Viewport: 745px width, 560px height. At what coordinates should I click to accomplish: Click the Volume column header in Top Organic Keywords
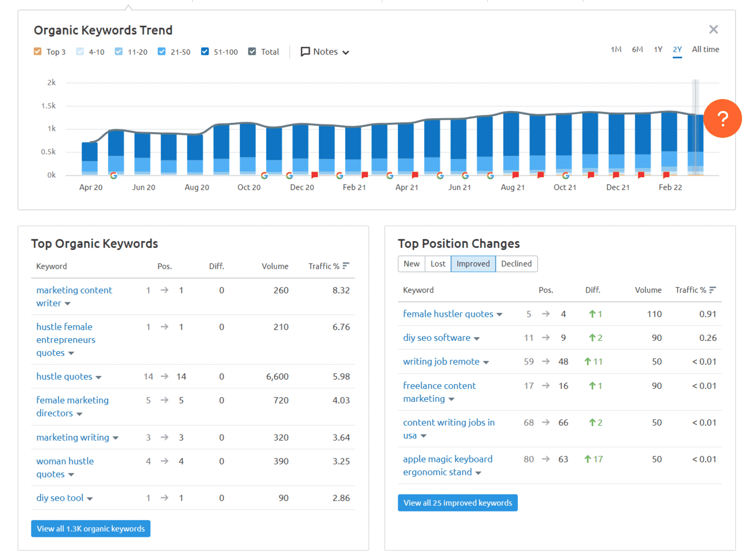click(275, 266)
